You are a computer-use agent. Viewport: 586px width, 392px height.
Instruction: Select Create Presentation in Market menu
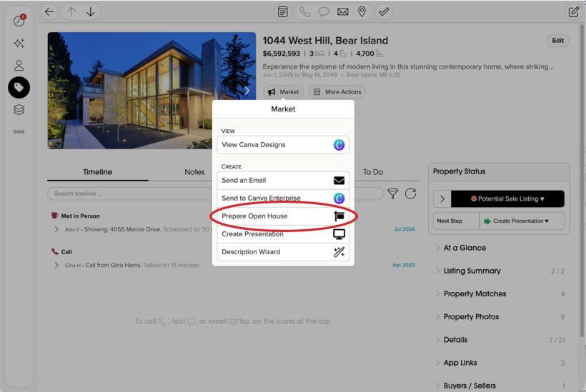tap(283, 234)
